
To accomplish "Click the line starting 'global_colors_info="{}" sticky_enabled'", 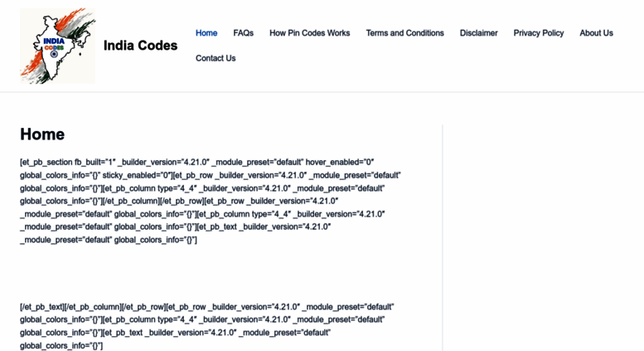I will [211, 176].
